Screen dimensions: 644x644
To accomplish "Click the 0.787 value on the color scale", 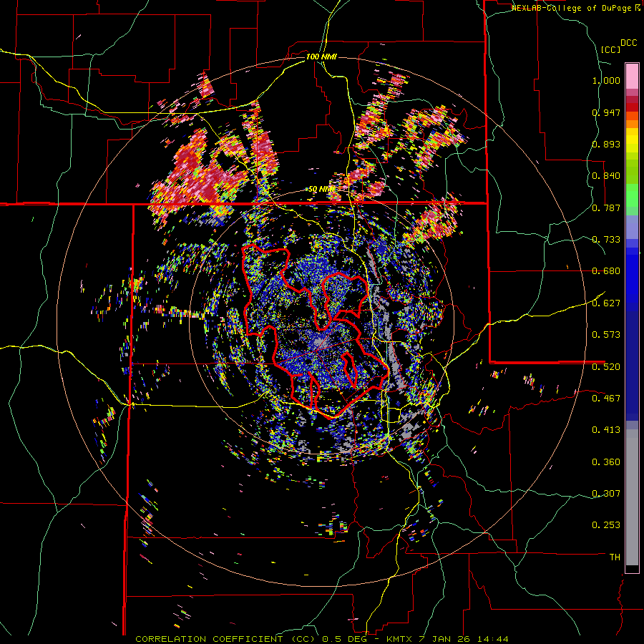I will 606,208.
